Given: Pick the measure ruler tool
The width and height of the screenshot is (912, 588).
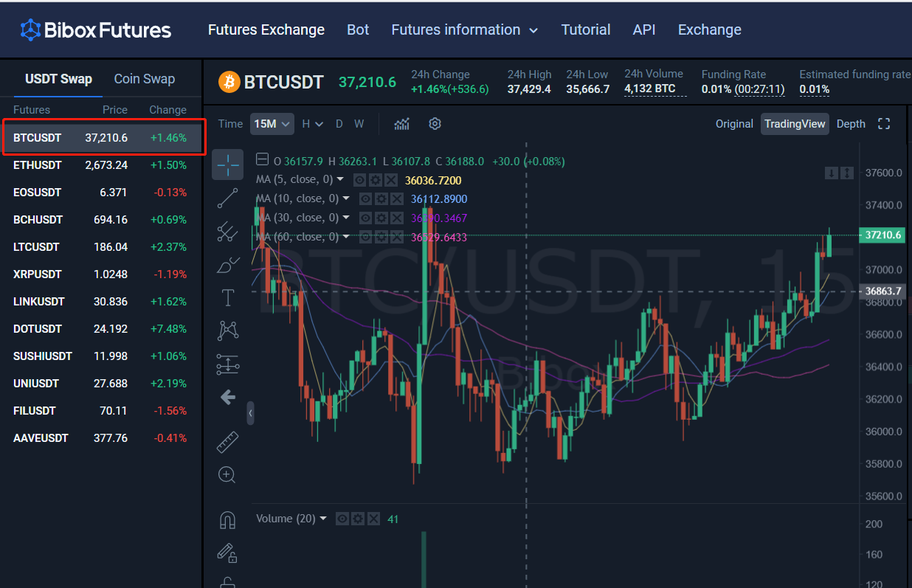Looking at the screenshot, I should coord(227,442).
